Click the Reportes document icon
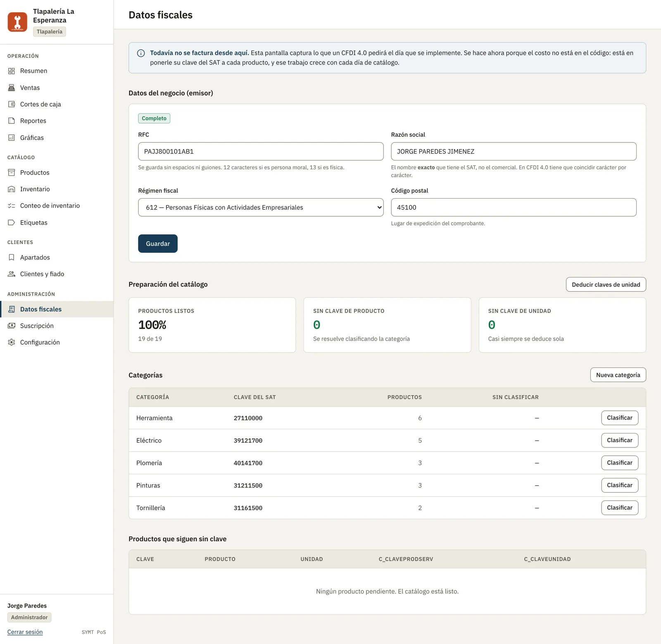This screenshot has width=661, height=644. click(12, 121)
